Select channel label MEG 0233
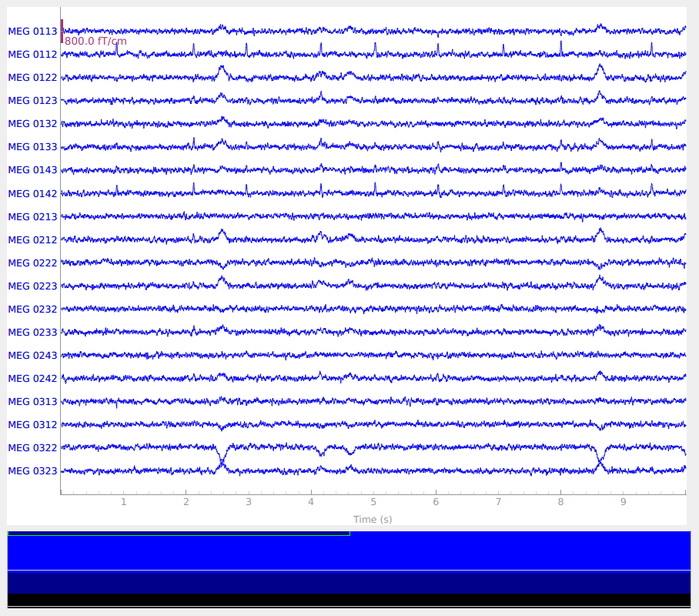Screen dimensions: 699x616 coord(32,333)
